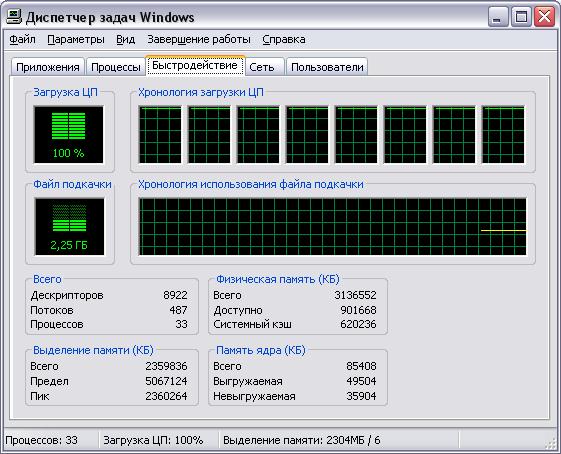Click the page file 2,25 ГБ gauge

pos(69,226)
